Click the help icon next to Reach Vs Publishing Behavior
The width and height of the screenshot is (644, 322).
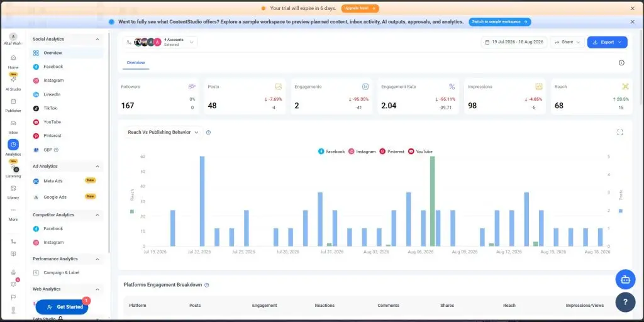point(208,132)
